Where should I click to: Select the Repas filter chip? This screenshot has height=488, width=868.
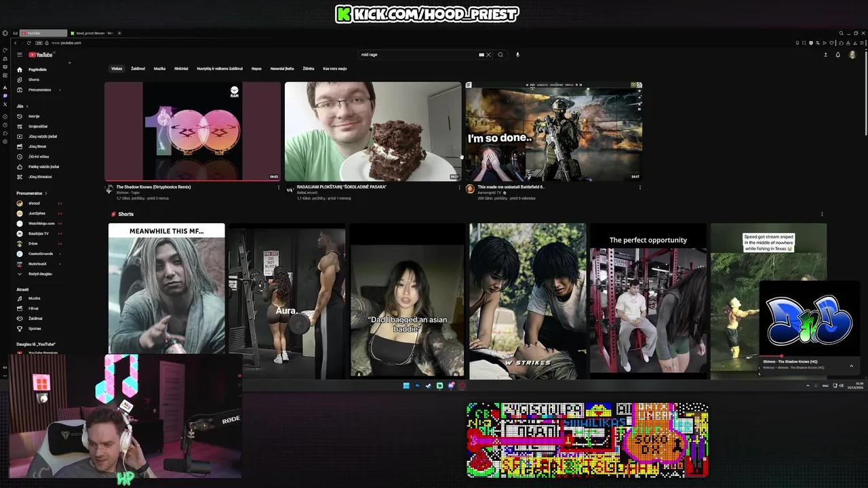pyautogui.click(x=256, y=68)
